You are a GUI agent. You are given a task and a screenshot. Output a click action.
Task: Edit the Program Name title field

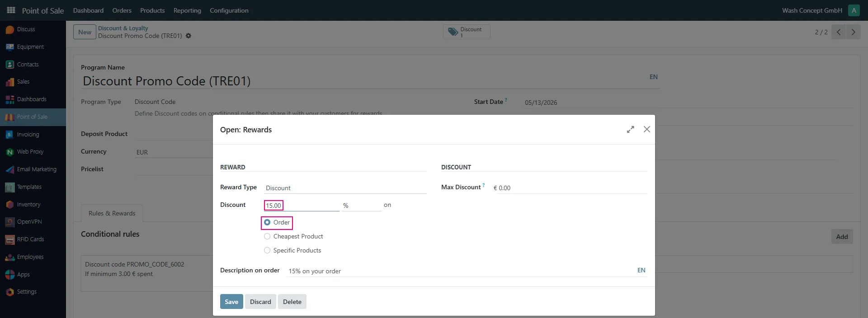point(364,81)
